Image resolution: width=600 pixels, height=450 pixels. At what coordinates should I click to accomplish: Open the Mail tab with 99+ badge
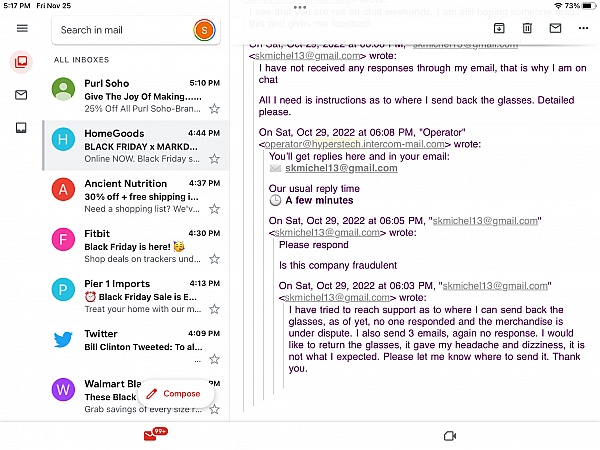coord(155,434)
